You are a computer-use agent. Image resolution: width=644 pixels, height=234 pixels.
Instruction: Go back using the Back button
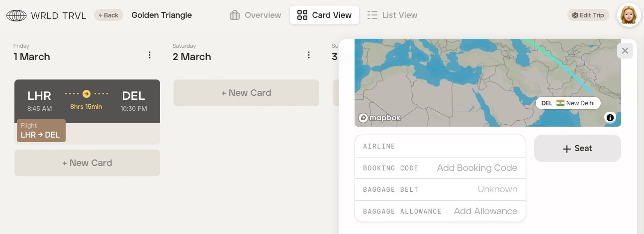(108, 15)
